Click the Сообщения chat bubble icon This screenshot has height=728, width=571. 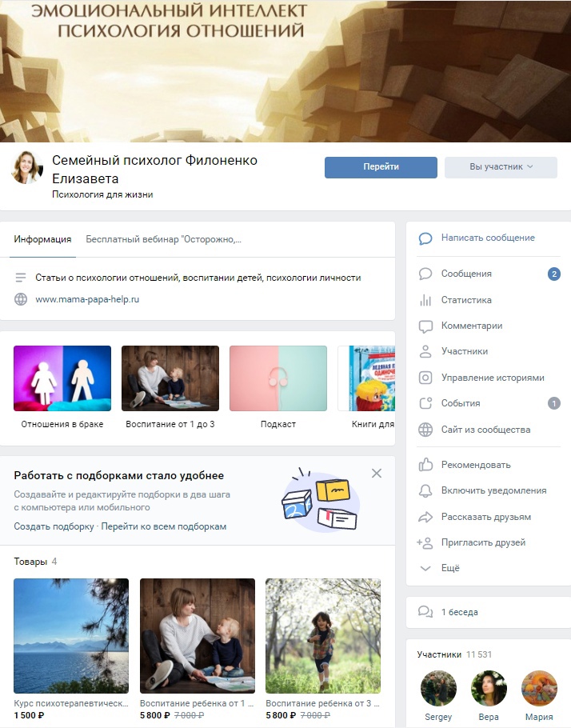pyautogui.click(x=425, y=274)
